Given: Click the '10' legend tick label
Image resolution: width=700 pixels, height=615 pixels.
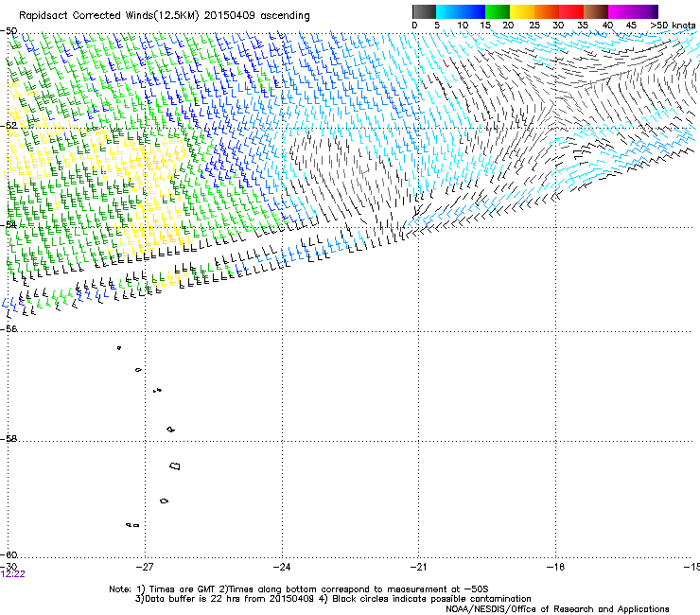Looking at the screenshot, I should [x=463, y=26].
